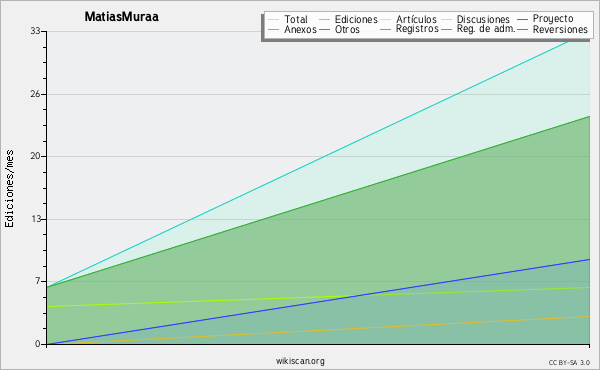Click the 0 y-axis tick label
The height and width of the screenshot is (370, 600).
[38, 344]
